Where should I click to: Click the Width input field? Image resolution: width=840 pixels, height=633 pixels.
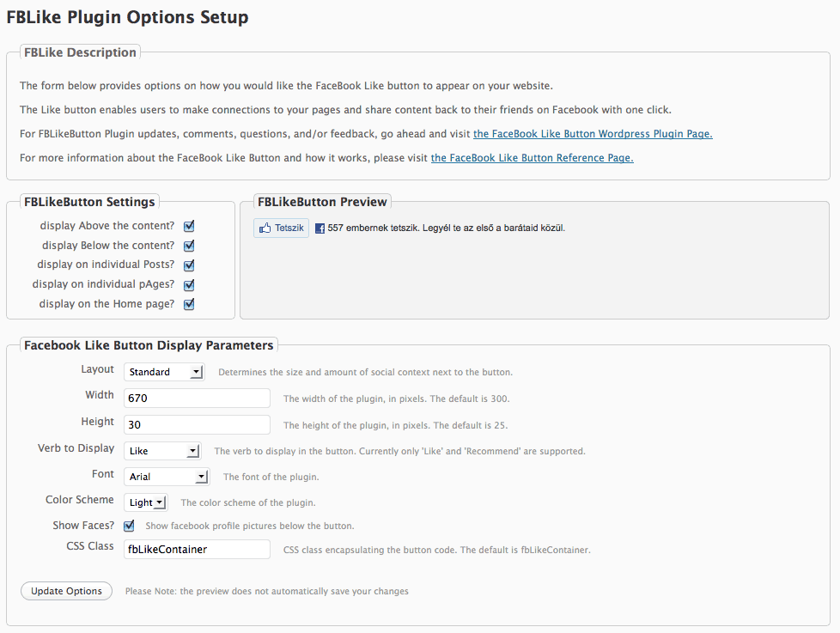click(197, 399)
